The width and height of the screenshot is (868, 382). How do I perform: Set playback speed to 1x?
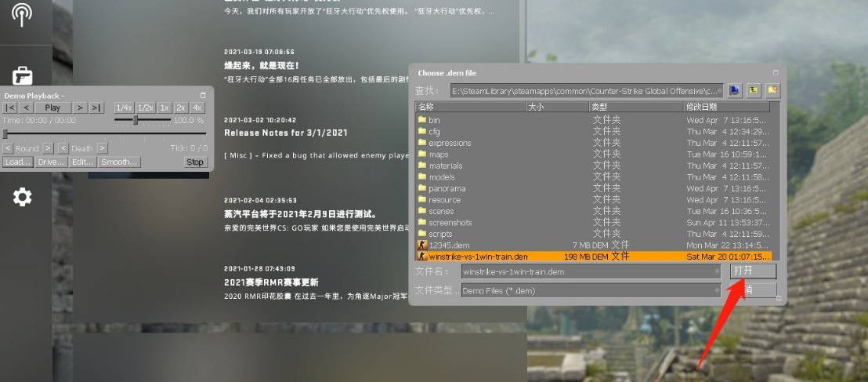coord(165,107)
